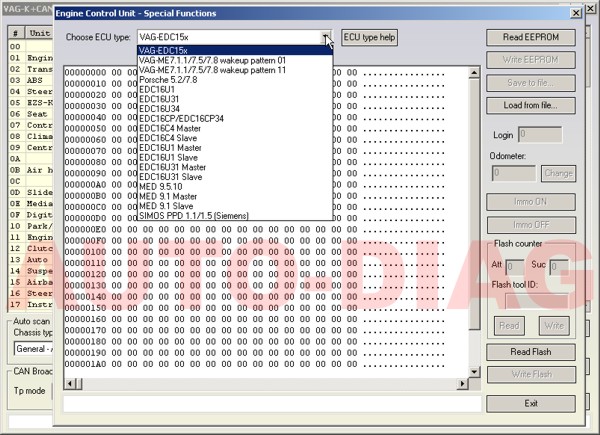Pick EDC16U34 from the list
This screenshot has width=600, height=435.
235,109
